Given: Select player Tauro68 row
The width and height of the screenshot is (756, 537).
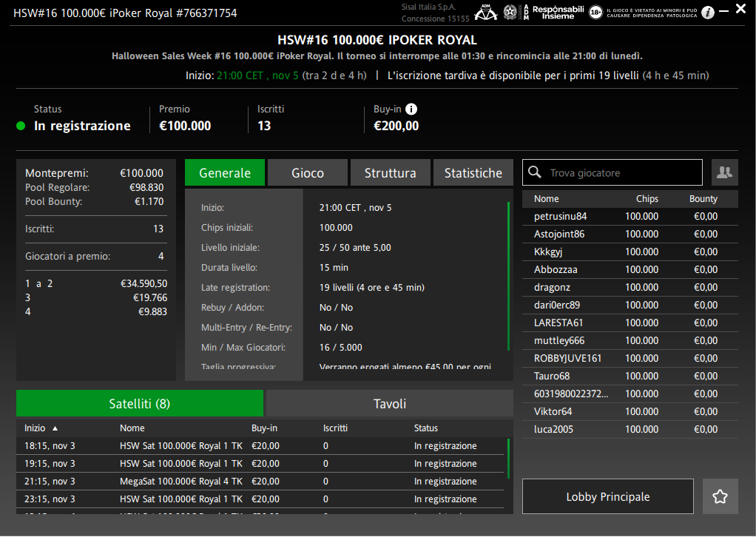Looking at the screenshot, I should 630,376.
